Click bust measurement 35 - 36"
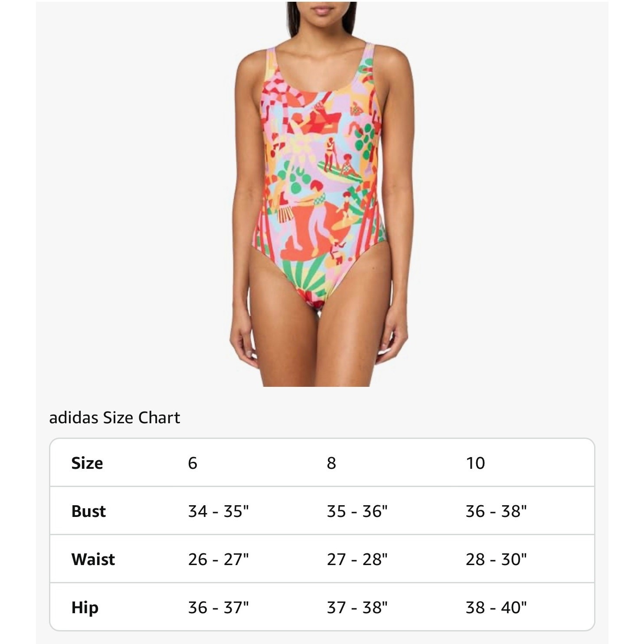This screenshot has width=644, height=644. point(357,511)
